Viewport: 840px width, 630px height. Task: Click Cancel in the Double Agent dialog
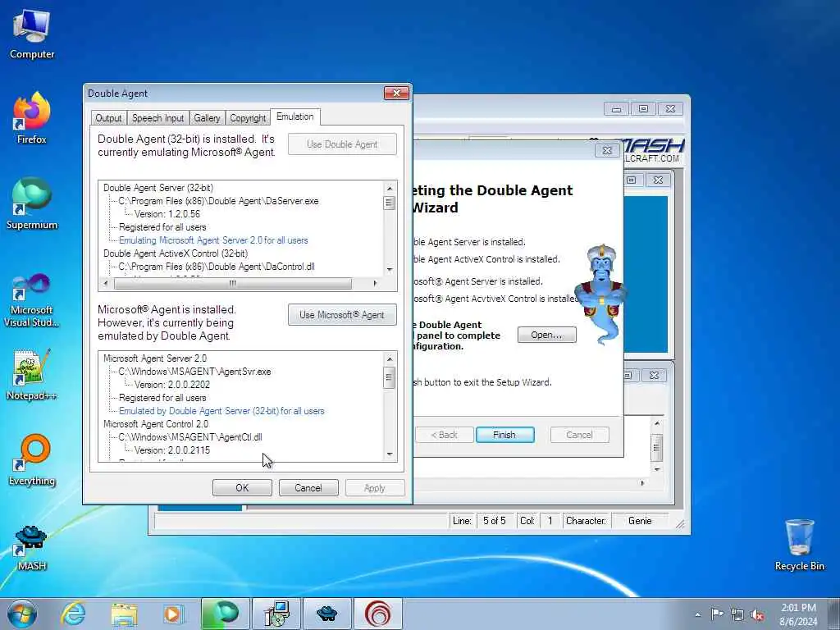click(308, 487)
